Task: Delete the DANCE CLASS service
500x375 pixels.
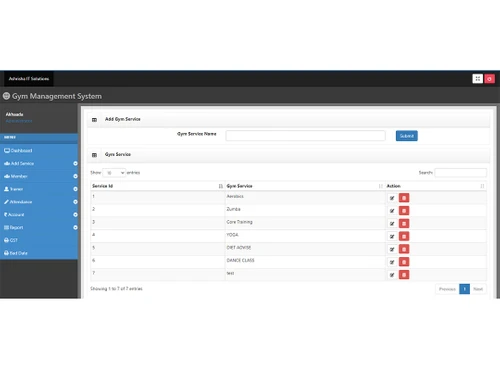Action: [x=404, y=262]
